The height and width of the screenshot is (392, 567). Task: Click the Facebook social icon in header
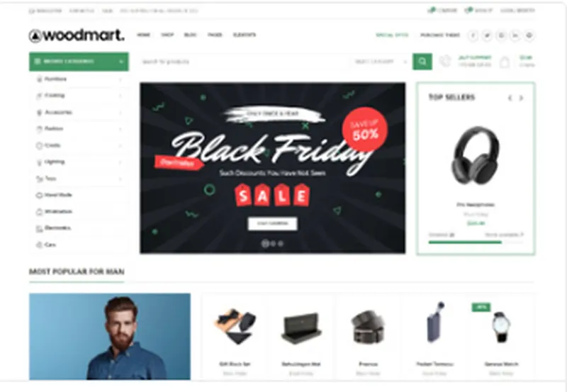pyautogui.click(x=473, y=35)
